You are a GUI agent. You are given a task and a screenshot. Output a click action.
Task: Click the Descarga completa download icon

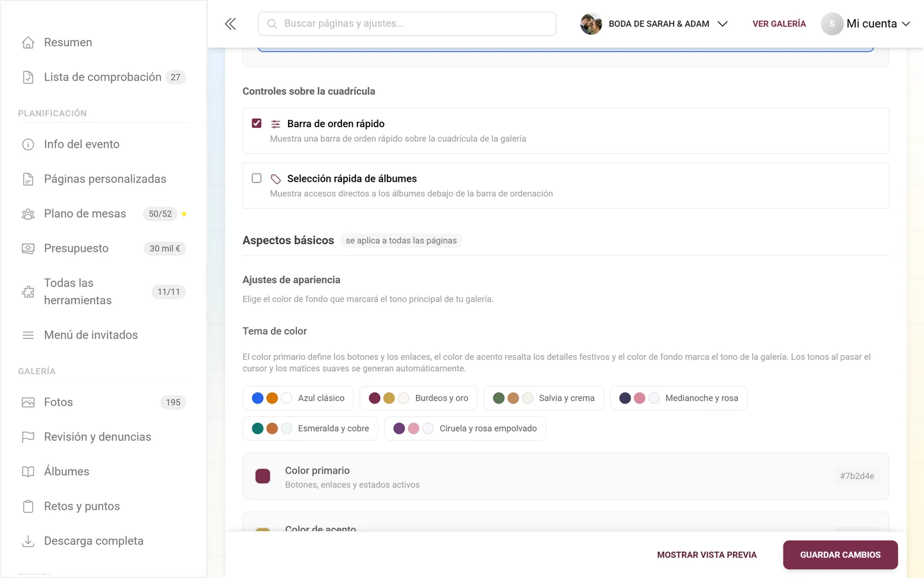[x=28, y=541]
